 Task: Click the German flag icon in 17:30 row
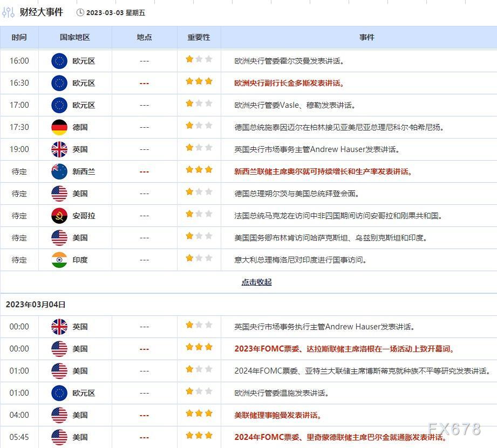click(59, 127)
